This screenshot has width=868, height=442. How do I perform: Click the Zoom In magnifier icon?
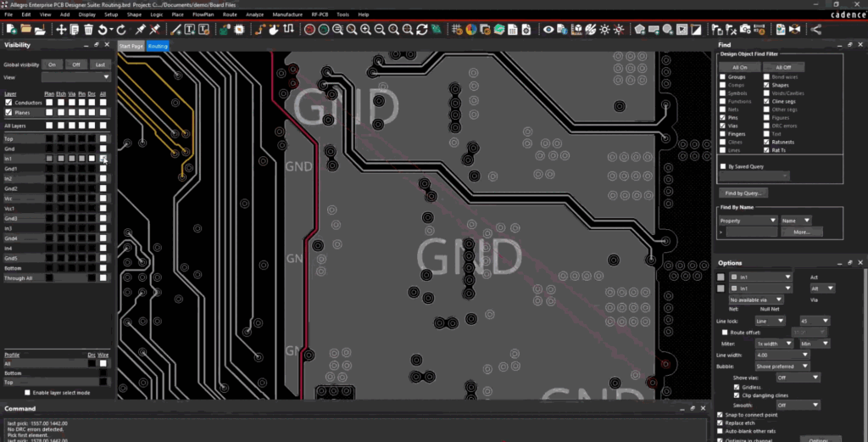click(365, 30)
